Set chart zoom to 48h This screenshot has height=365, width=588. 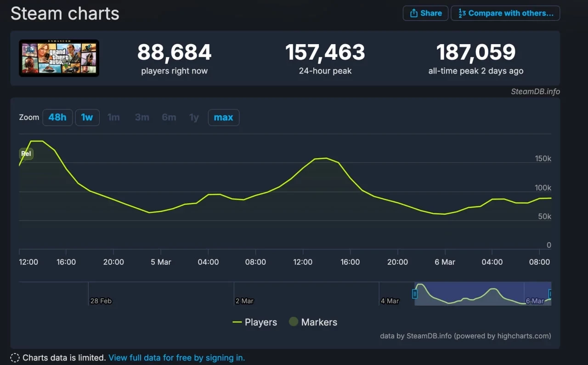point(57,117)
